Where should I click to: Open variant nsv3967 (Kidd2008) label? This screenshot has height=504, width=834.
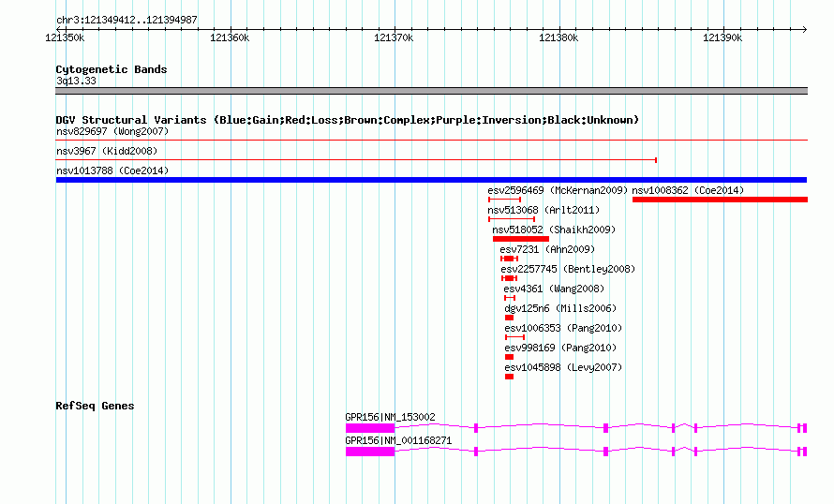click(107, 151)
